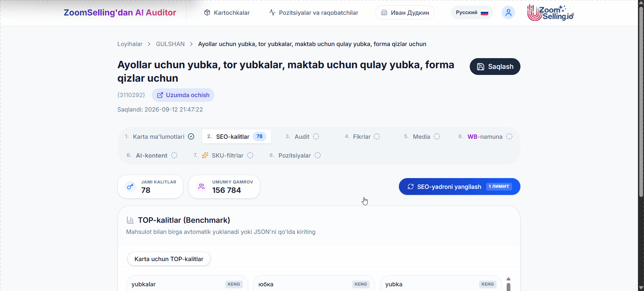Open Pozitsiyalar va raqobatchilar page

(314, 13)
